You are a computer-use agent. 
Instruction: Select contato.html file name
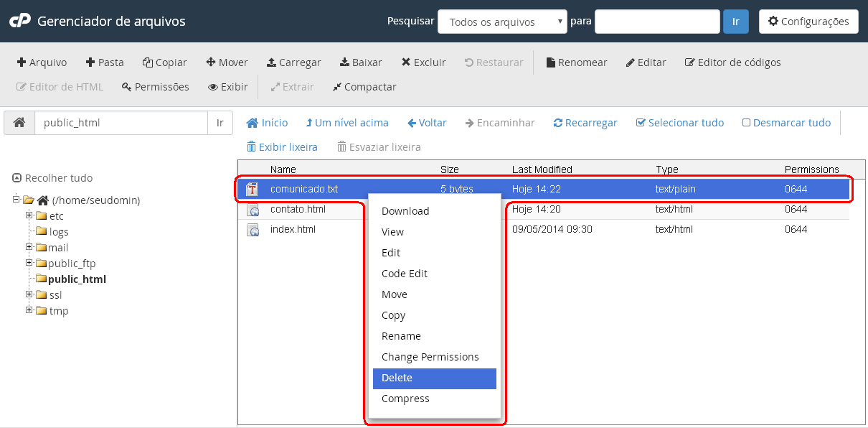click(298, 209)
